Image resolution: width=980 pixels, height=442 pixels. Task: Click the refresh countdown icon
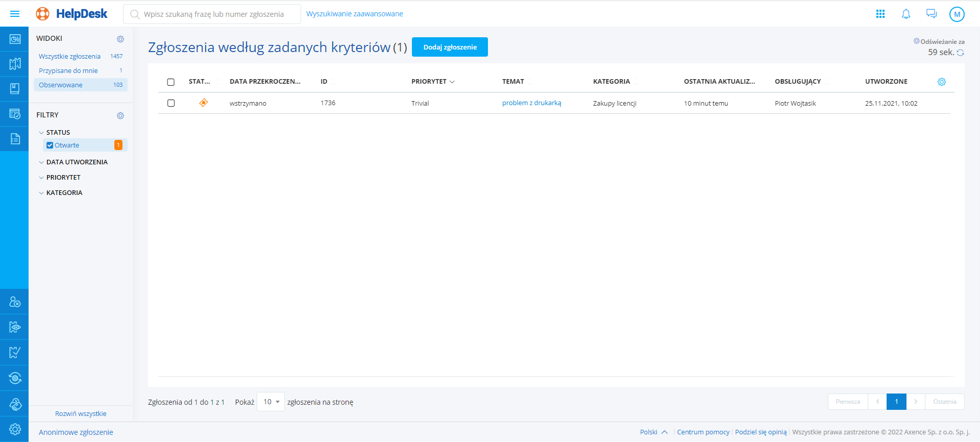point(960,53)
